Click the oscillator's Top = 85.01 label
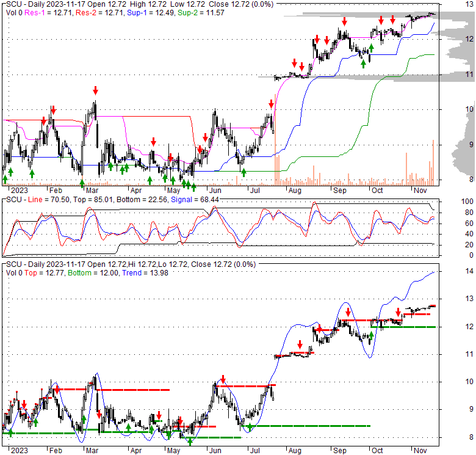 (93, 200)
